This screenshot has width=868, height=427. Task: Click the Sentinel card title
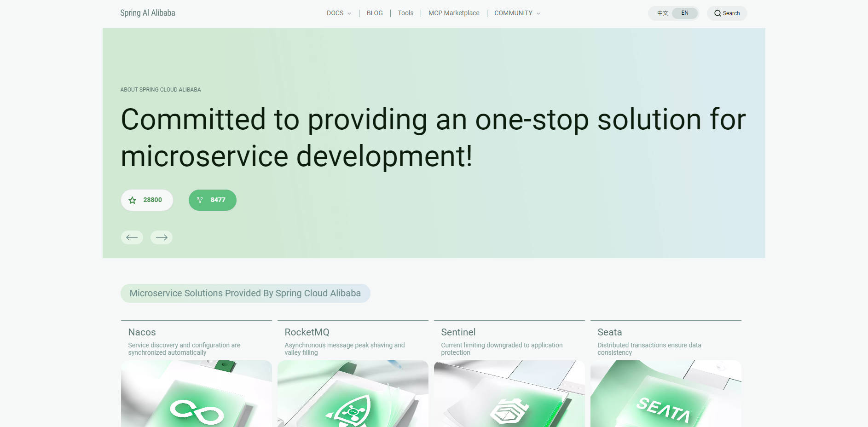click(x=458, y=332)
